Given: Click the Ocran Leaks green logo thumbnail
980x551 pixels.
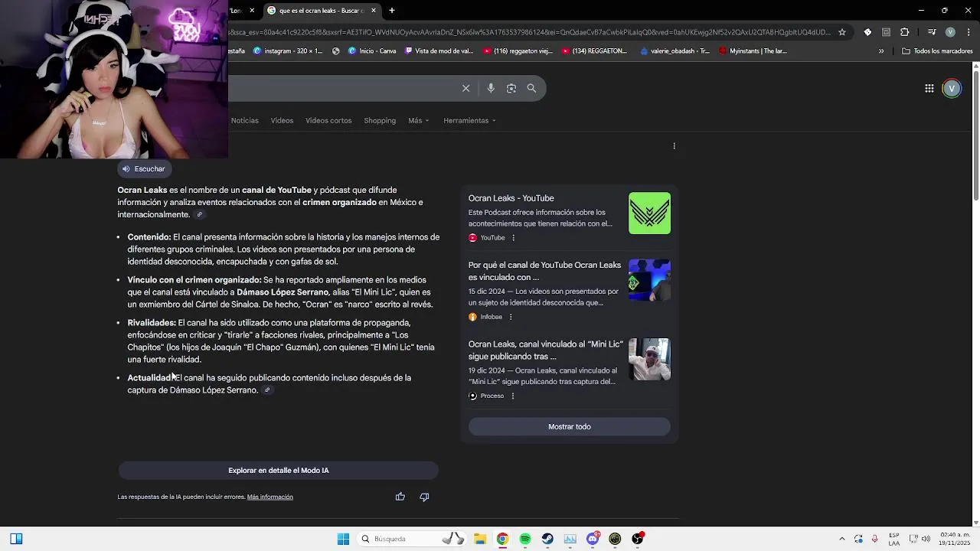Looking at the screenshot, I should coord(649,214).
